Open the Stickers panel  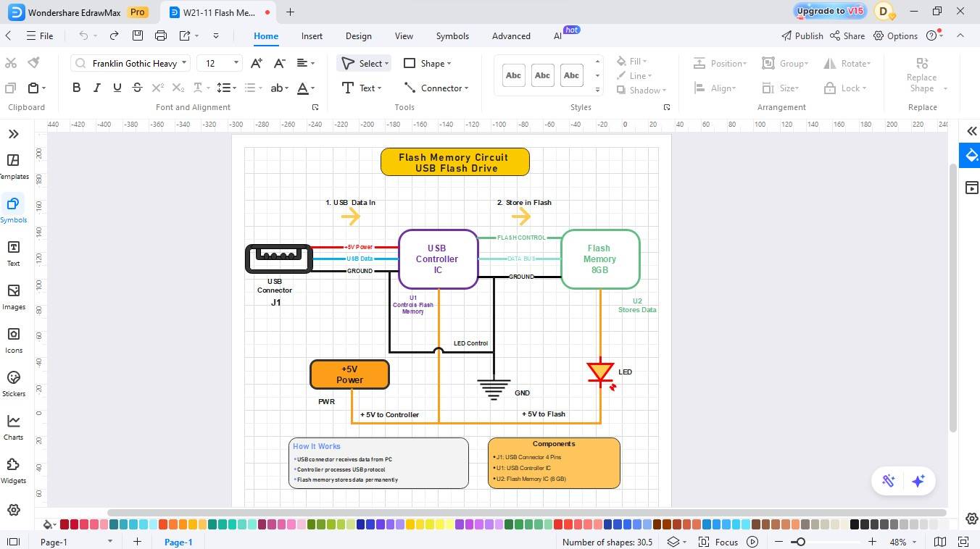coord(14,382)
